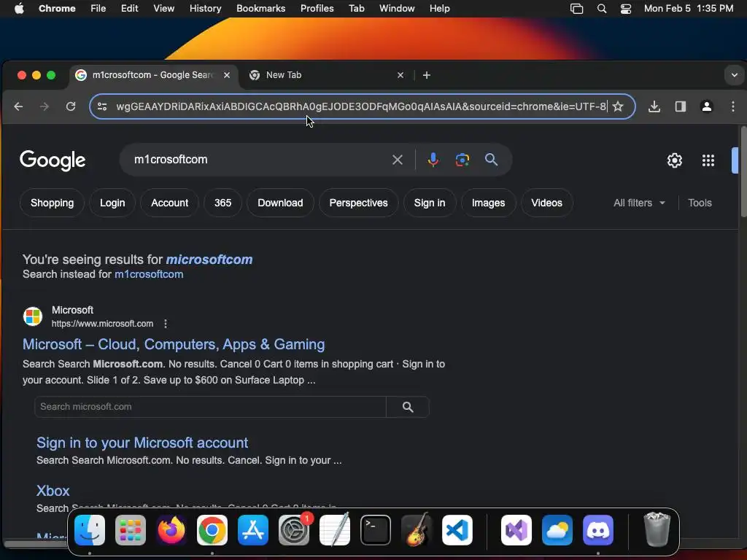Select the Perspectives filter chip
Image resolution: width=747 pixels, height=560 pixels.
pyautogui.click(x=358, y=203)
